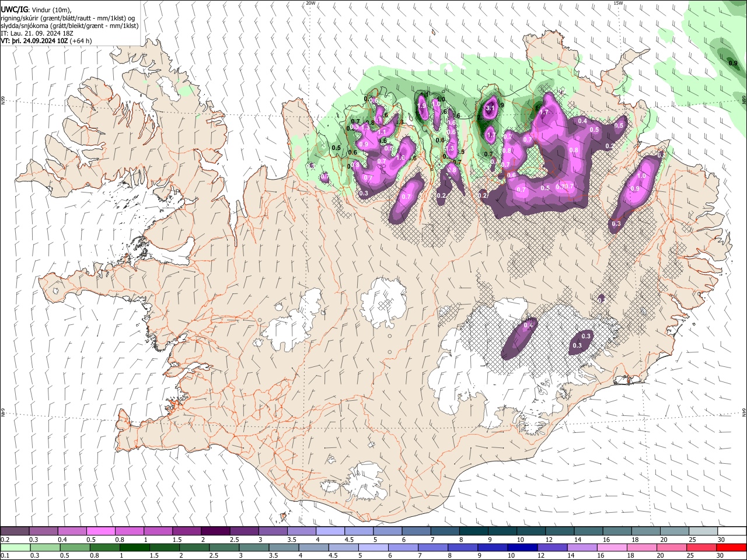Click the 1.9 snowfall value on the map

pyautogui.click(x=421, y=106)
